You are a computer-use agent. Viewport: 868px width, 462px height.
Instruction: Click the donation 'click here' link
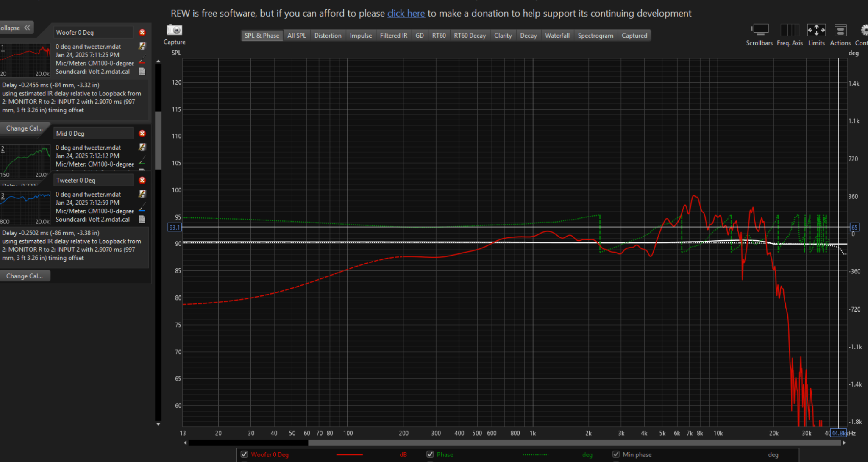tap(406, 13)
